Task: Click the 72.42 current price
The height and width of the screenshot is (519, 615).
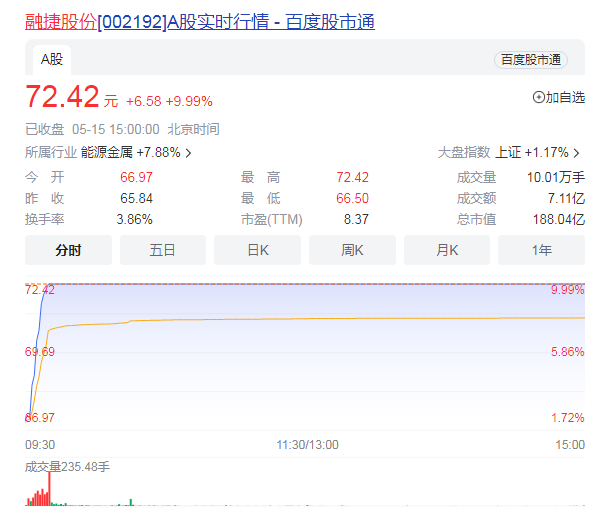Action: coord(62,98)
